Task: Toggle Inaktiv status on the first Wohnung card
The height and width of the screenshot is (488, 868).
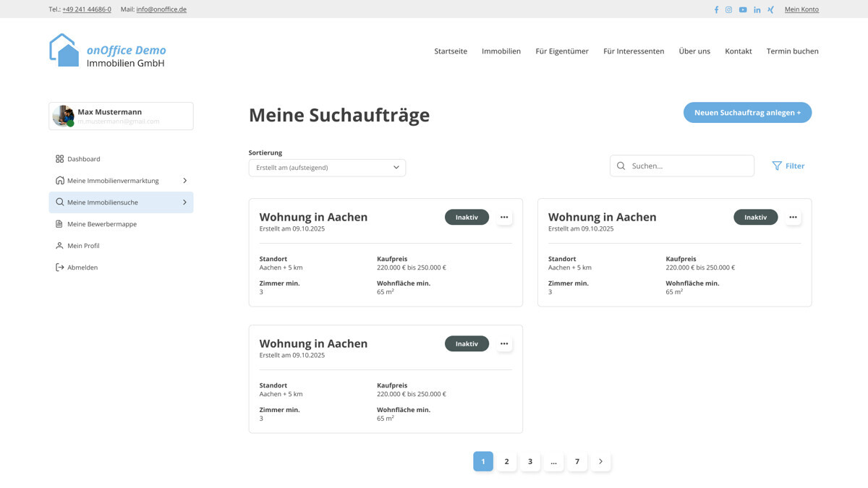Action: click(x=467, y=217)
